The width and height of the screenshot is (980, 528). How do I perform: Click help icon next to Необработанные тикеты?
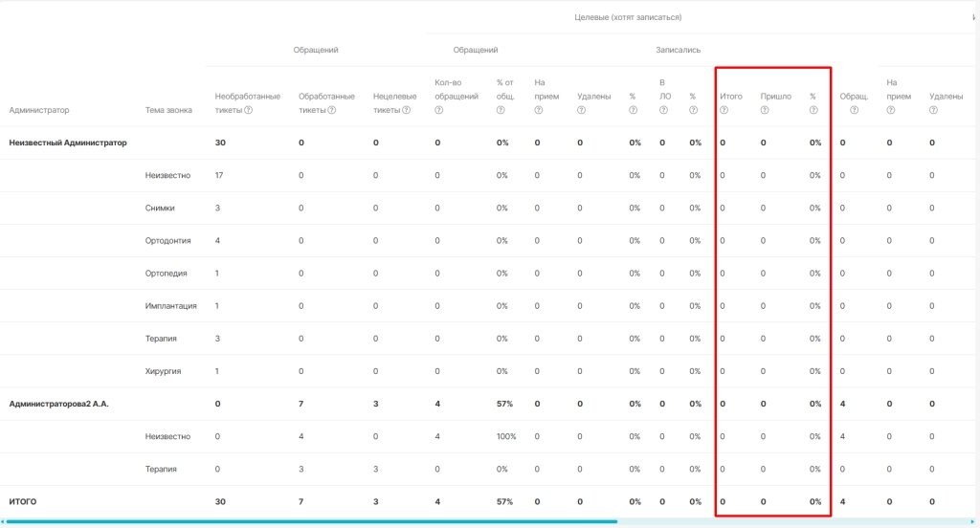(x=249, y=110)
